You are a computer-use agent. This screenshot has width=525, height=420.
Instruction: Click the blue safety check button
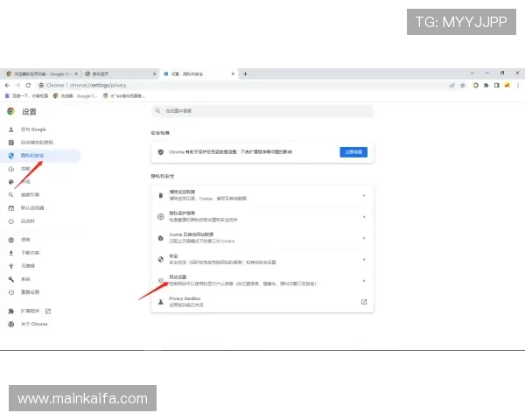[353, 152]
